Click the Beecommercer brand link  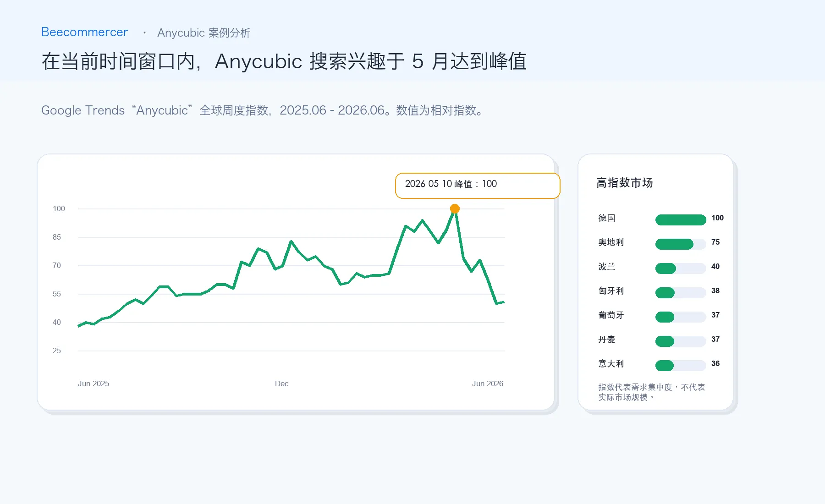point(84,32)
